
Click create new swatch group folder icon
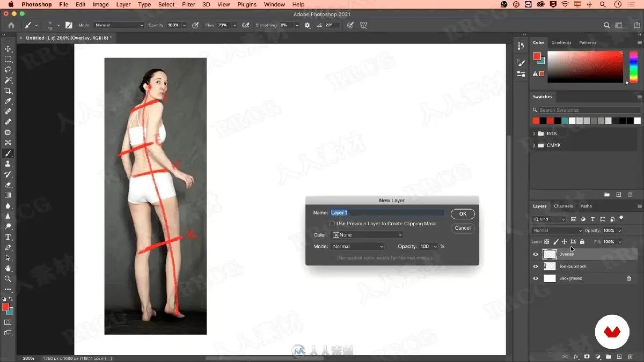(x=607, y=194)
